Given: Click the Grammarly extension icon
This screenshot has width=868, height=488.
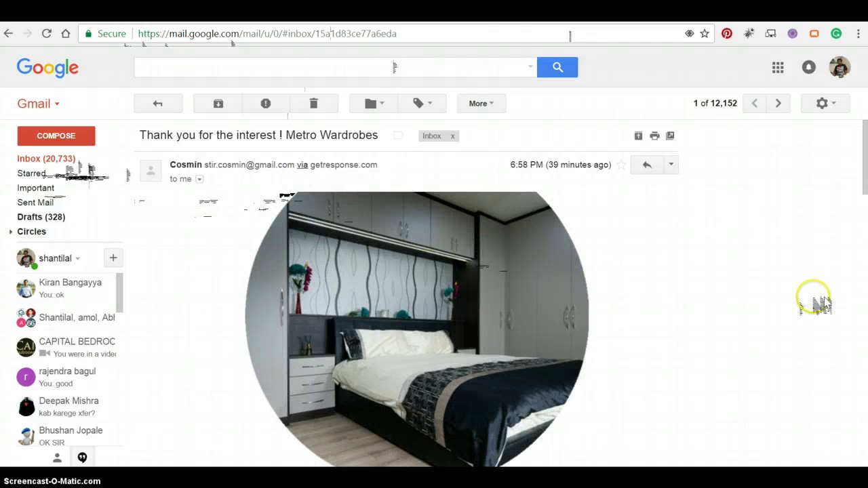Looking at the screenshot, I should (836, 33).
